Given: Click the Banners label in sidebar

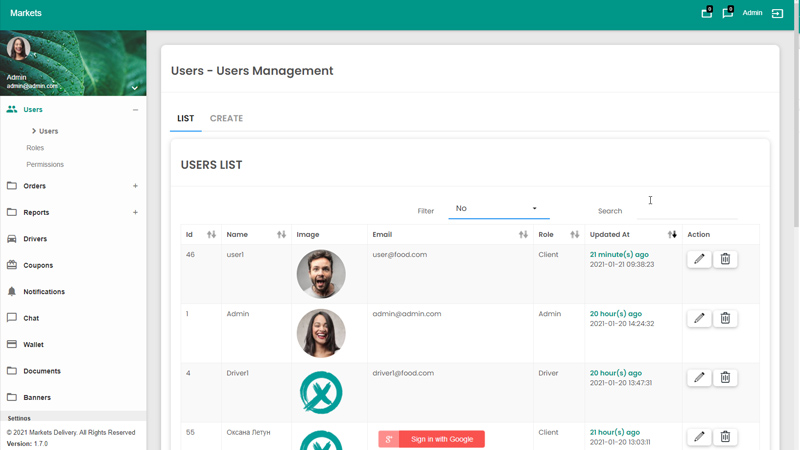Looking at the screenshot, I should [37, 397].
